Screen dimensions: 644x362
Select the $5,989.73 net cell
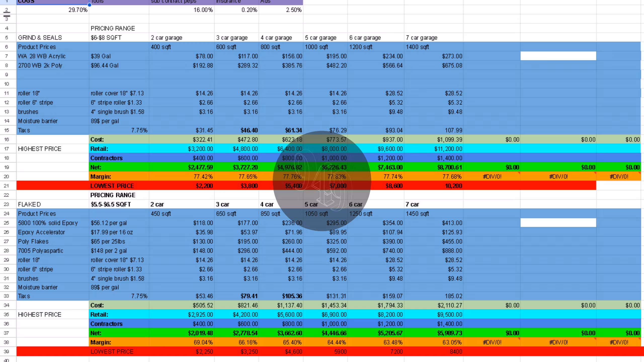click(434, 333)
